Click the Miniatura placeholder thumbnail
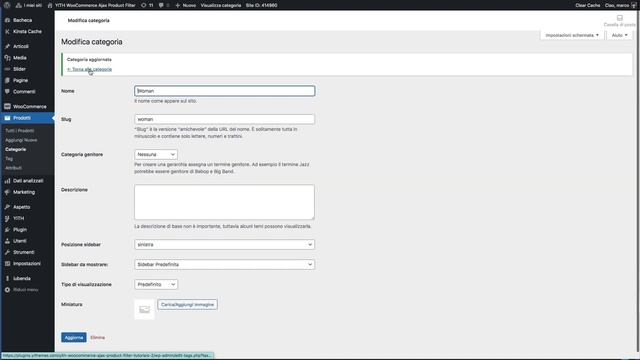This screenshot has width=640, height=360. click(144, 309)
